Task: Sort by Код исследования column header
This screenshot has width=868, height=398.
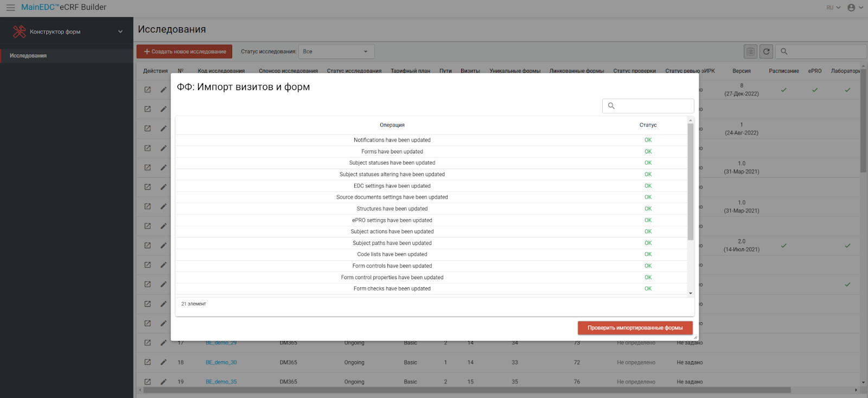Action: pyautogui.click(x=221, y=71)
